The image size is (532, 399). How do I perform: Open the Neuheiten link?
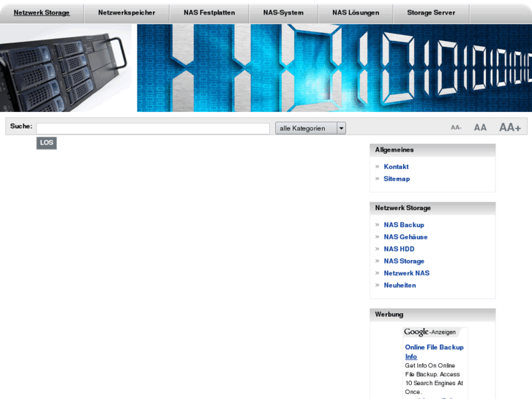coord(400,286)
